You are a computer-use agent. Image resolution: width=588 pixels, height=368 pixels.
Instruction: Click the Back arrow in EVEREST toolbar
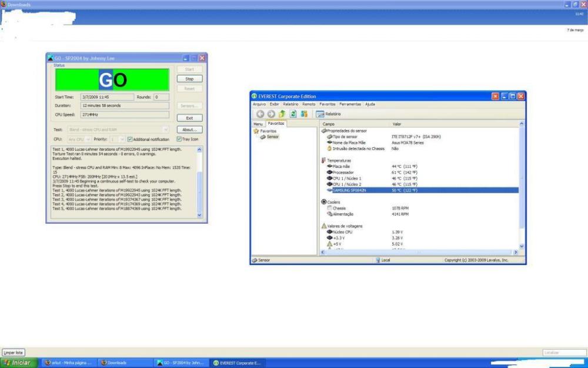260,114
